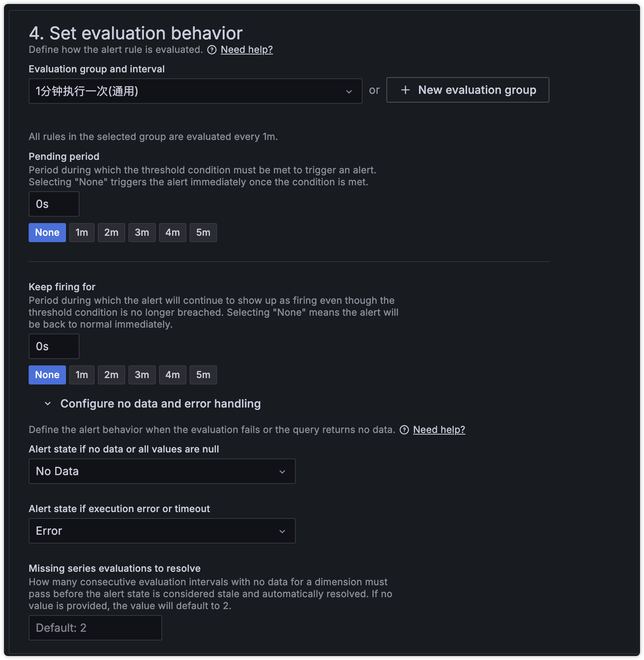Set Pending period to 1m

point(81,233)
